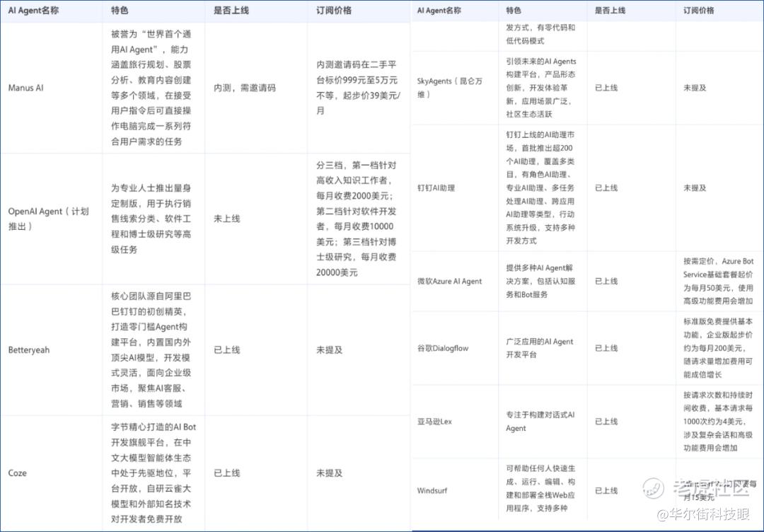The width and height of the screenshot is (764, 532).
Task: Click "AI Agent名称" header above Manus AI
Action: (33, 10)
